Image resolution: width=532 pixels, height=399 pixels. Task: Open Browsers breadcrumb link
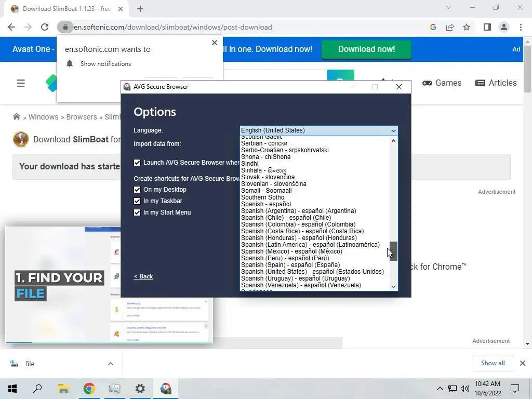coord(82,117)
